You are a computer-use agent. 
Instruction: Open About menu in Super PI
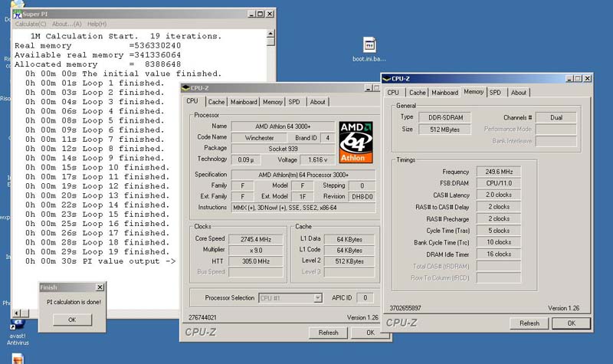(x=67, y=24)
